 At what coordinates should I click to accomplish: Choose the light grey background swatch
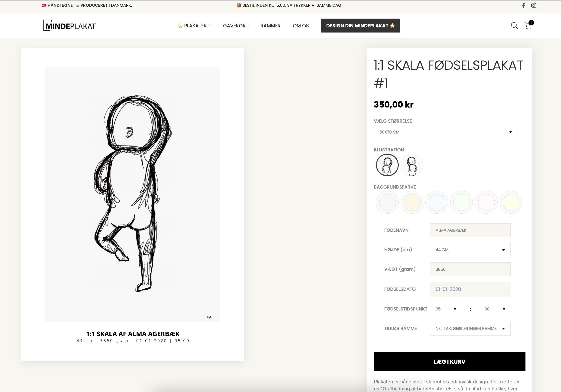coord(387,202)
